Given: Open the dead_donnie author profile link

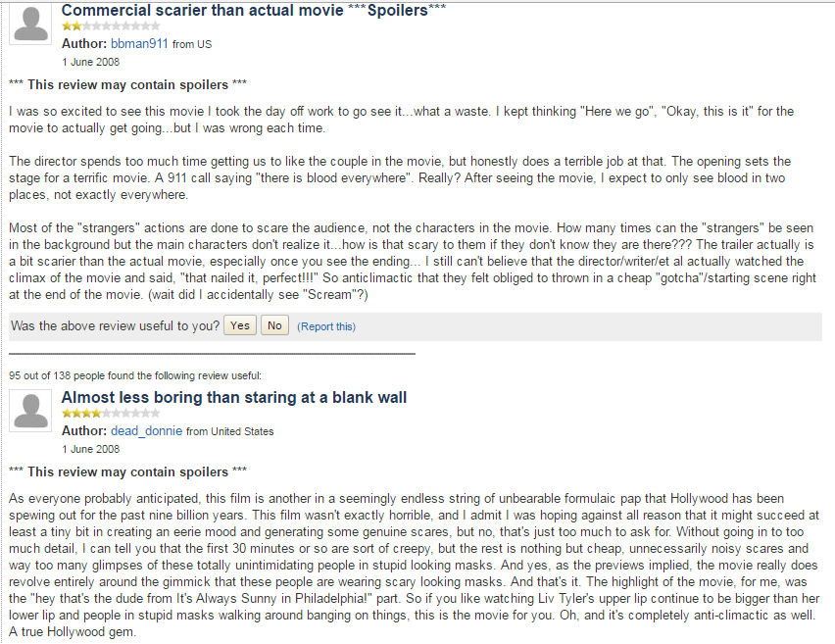Looking at the screenshot, I should [146, 431].
